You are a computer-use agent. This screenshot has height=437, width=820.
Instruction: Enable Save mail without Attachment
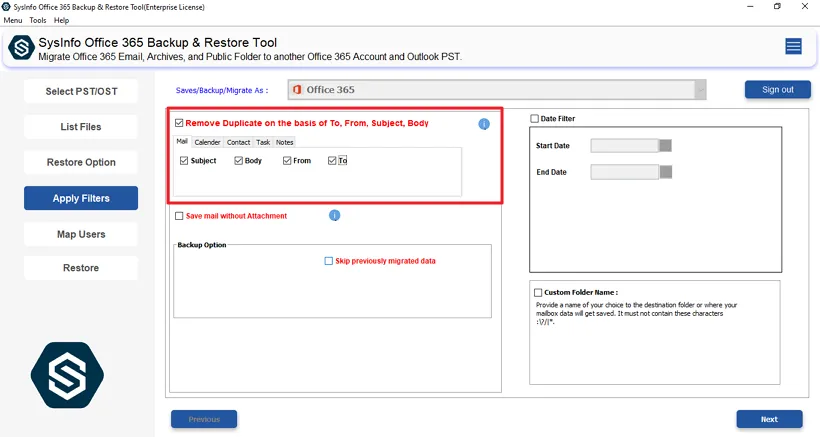pyautogui.click(x=179, y=216)
